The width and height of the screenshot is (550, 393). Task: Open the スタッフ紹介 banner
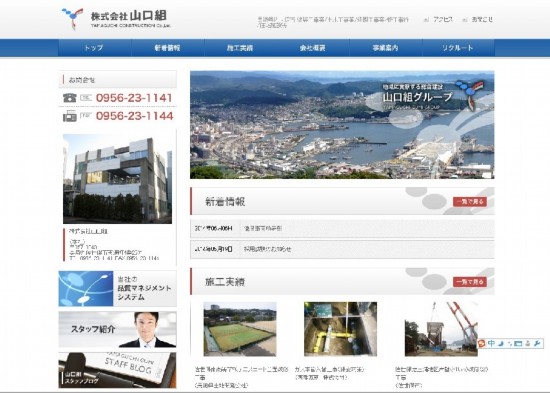tap(118, 329)
